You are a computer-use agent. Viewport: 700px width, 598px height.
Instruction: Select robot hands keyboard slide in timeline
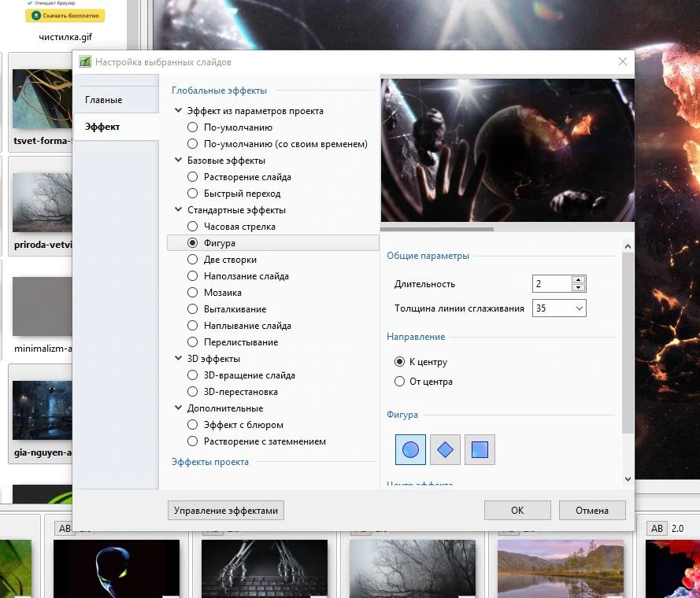pyautogui.click(x=265, y=568)
